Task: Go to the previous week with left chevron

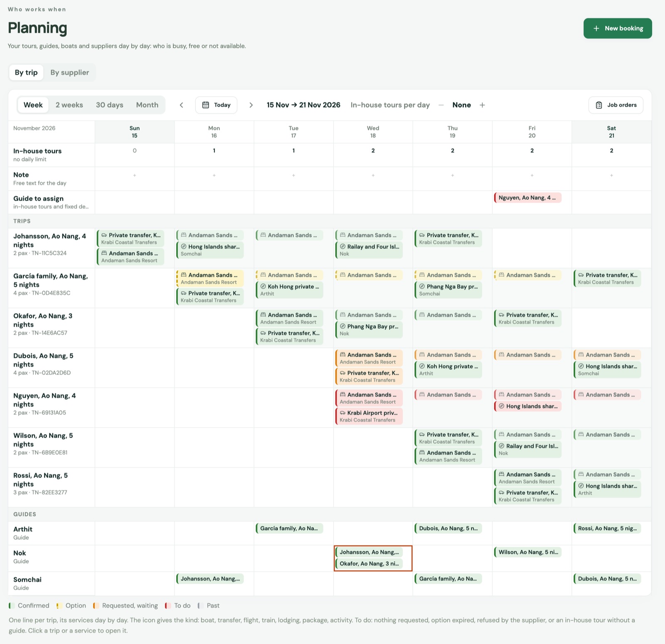Action: pos(181,105)
